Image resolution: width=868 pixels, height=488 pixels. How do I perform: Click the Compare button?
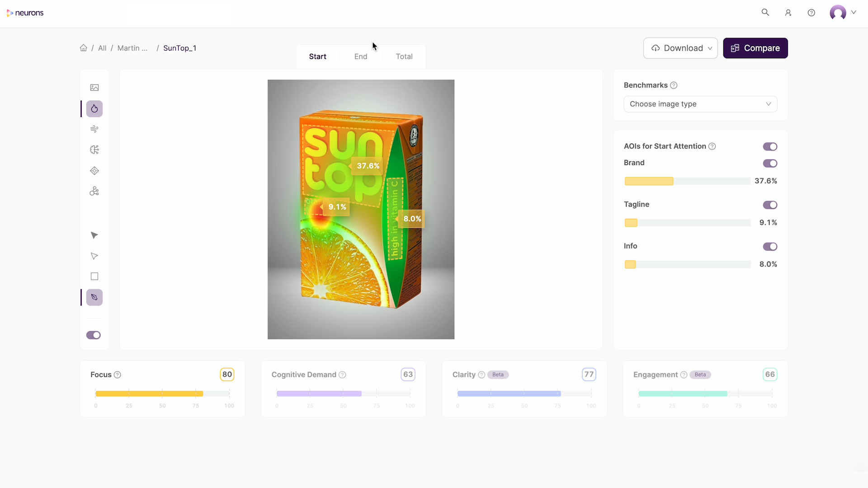[755, 48]
